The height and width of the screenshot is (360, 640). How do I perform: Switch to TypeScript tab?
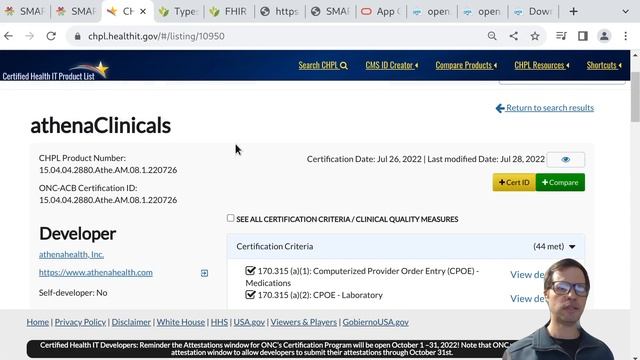click(x=178, y=11)
